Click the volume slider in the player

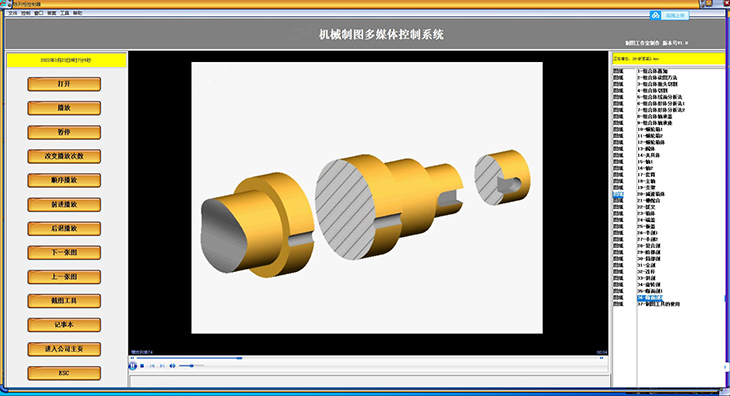pos(191,366)
